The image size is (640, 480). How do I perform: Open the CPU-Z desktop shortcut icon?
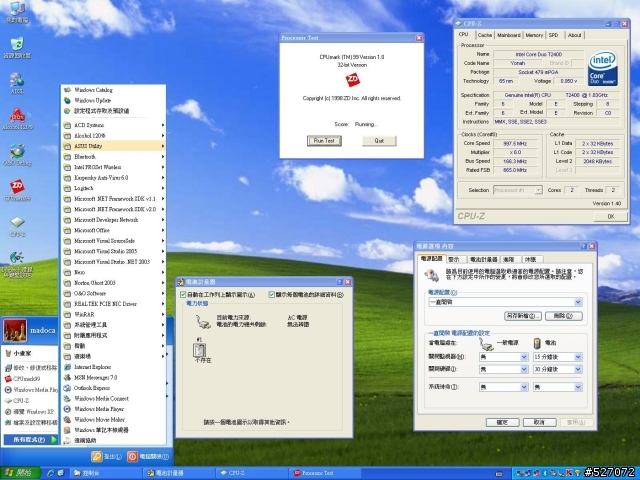click(17, 227)
